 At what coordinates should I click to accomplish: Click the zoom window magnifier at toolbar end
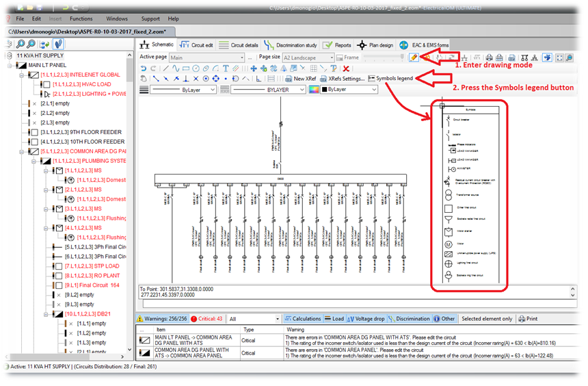[x=569, y=57]
